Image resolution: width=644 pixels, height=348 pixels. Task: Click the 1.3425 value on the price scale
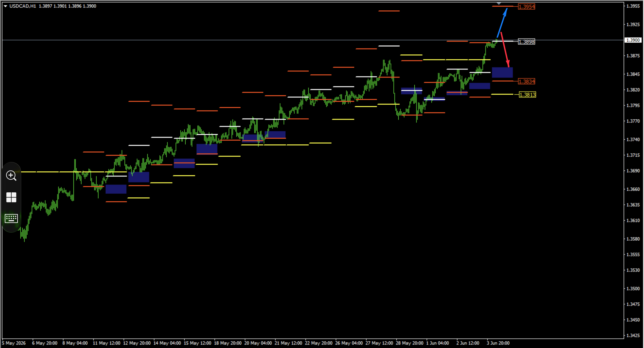tap(633, 335)
